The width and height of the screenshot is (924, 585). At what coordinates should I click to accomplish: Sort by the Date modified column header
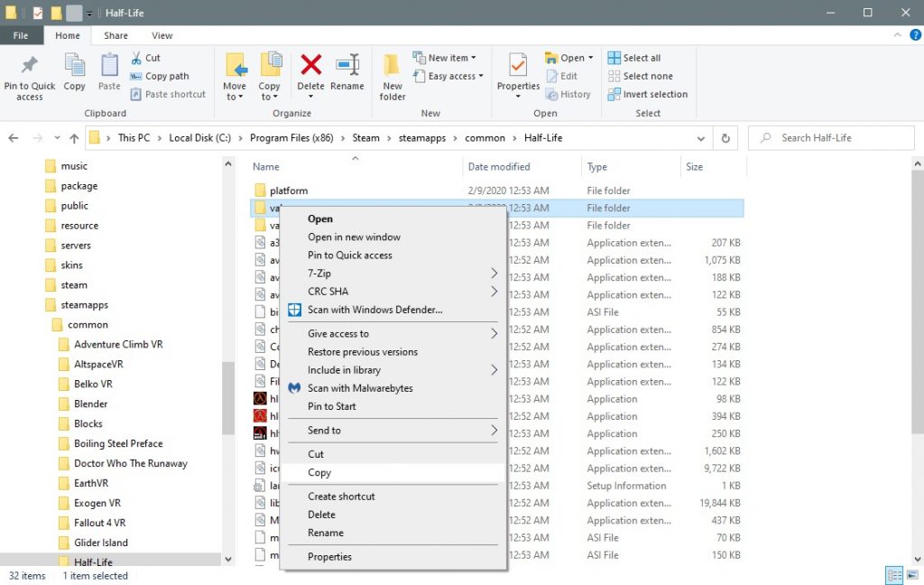[x=522, y=167]
